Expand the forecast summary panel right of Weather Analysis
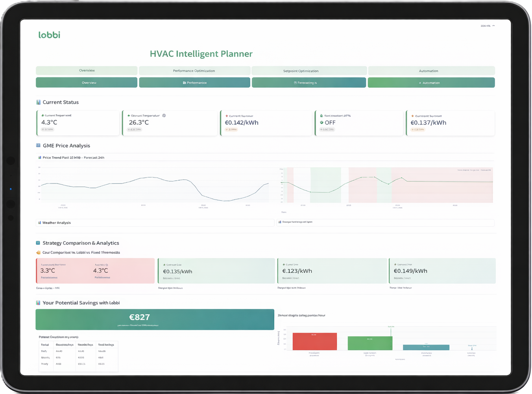Image resolution: width=532 pixels, height=394 pixels. coord(385,222)
